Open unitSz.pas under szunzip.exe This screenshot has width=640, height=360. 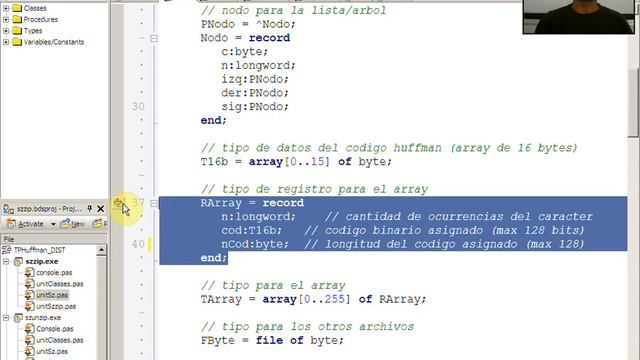(52, 351)
